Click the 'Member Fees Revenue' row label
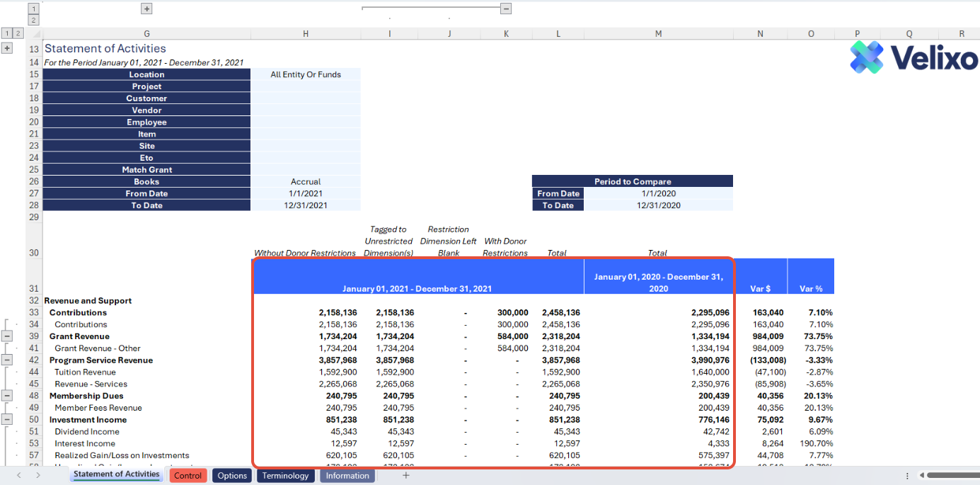The image size is (980, 485). pos(98,408)
